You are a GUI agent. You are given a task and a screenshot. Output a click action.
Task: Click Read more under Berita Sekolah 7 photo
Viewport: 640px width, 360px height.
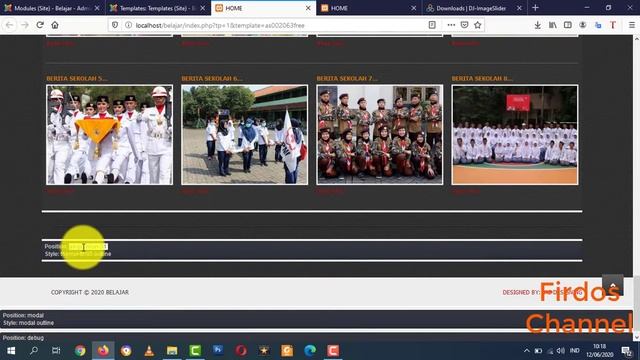[330, 191]
